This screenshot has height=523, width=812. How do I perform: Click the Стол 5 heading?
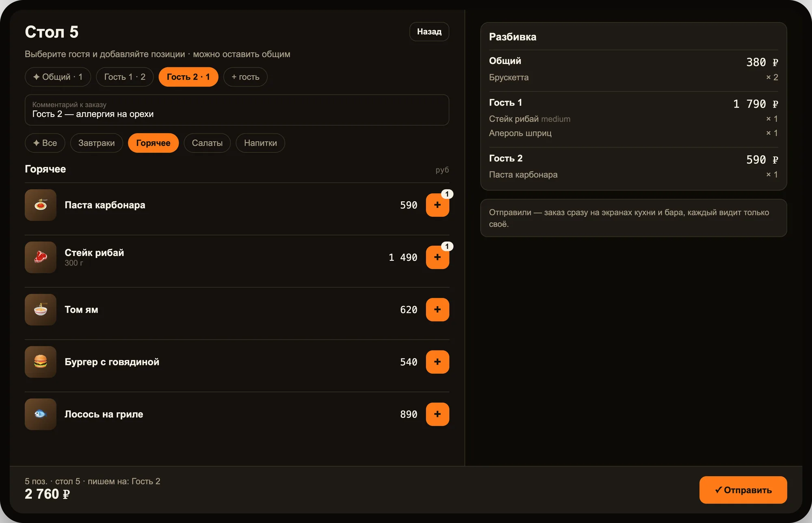(x=52, y=32)
